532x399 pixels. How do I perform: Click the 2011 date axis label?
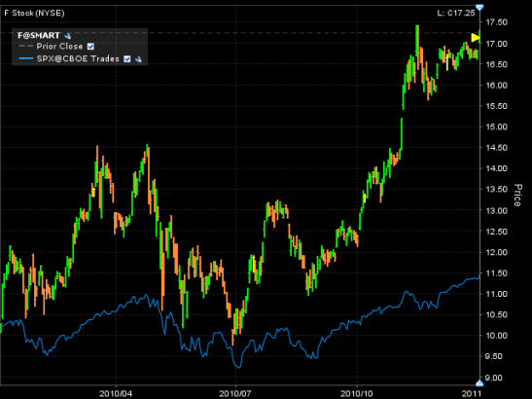coord(472,393)
